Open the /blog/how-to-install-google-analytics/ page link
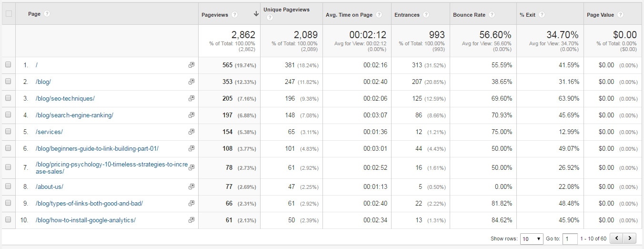The width and height of the screenshot is (644, 249). click(x=86, y=220)
